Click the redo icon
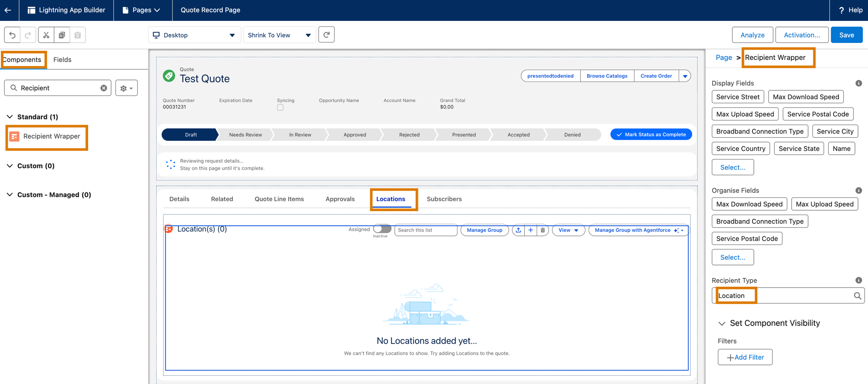 (x=28, y=35)
